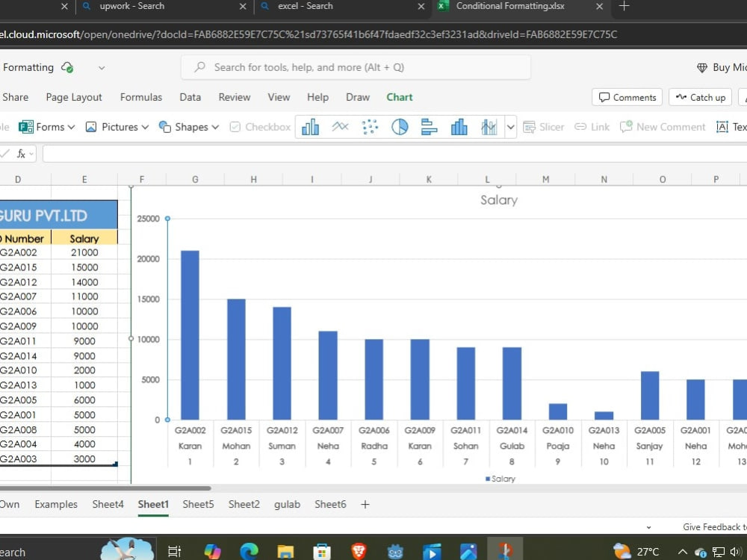This screenshot has width=747, height=560.
Task: Switch to the Examples sheet
Action: [56, 504]
